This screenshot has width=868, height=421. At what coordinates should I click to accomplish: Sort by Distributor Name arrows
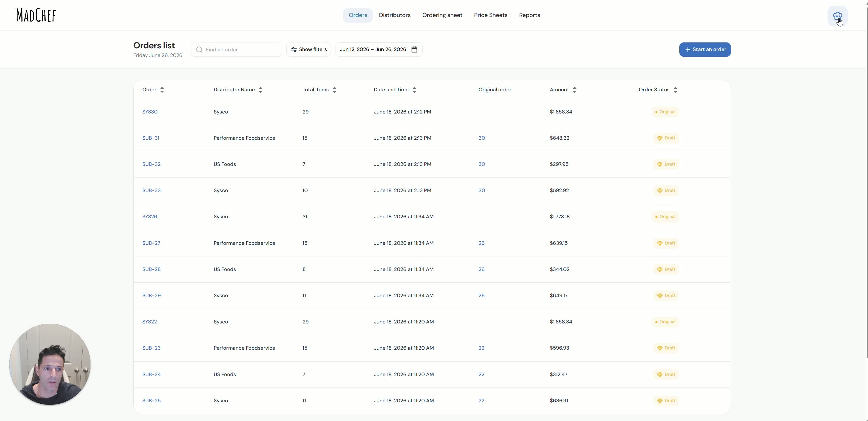pos(260,90)
